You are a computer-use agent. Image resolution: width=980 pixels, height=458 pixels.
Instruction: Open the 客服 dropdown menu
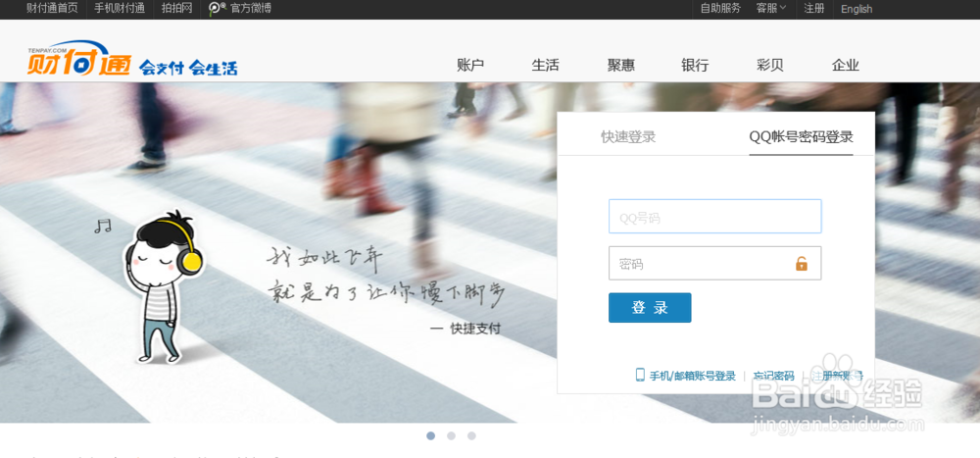pyautogui.click(x=771, y=8)
